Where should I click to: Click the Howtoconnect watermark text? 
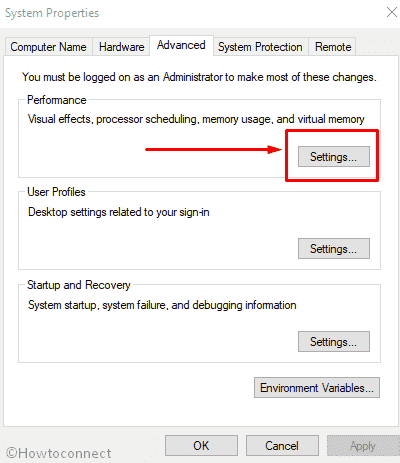tap(59, 453)
